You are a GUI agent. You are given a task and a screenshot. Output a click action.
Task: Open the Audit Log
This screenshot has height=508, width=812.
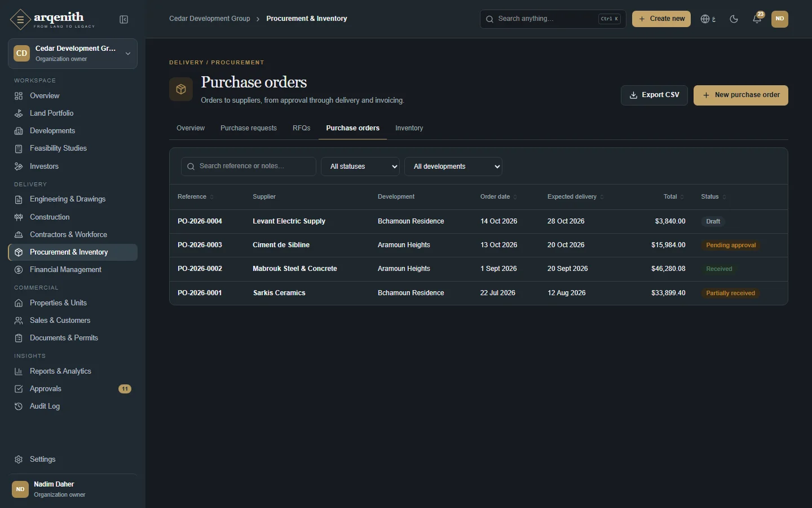click(x=73, y=406)
